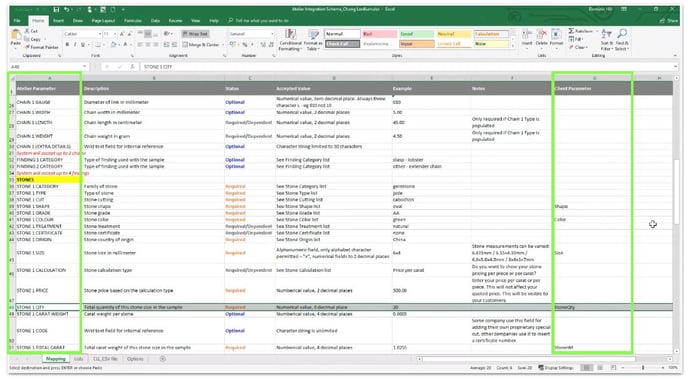The width and height of the screenshot is (688, 380).
Task: Expand the formula bar
Action: 676,67
